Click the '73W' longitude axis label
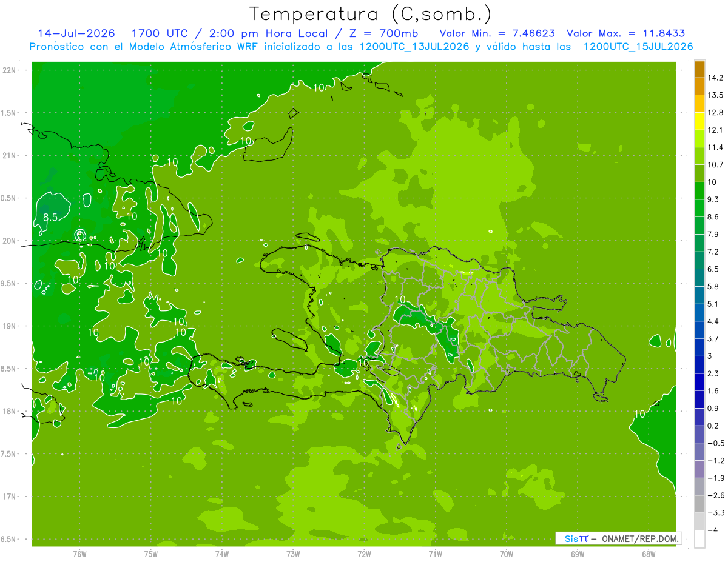This screenshot has height=562, width=728. point(292,554)
